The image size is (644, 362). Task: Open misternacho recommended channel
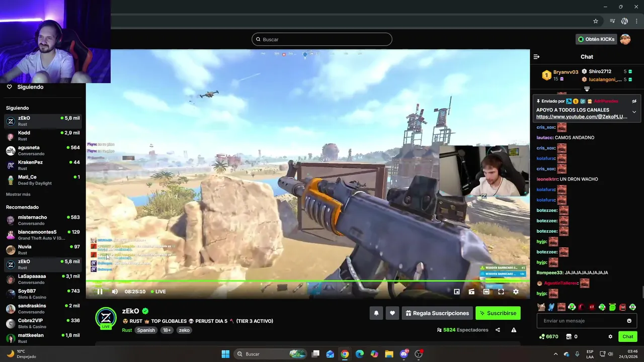(x=43, y=220)
